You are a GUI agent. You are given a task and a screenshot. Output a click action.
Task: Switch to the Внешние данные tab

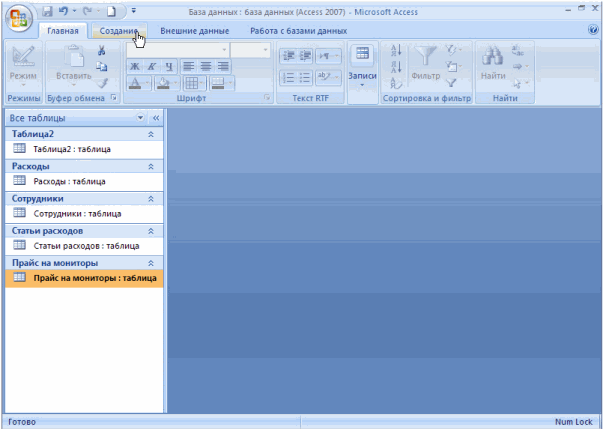[x=195, y=31]
